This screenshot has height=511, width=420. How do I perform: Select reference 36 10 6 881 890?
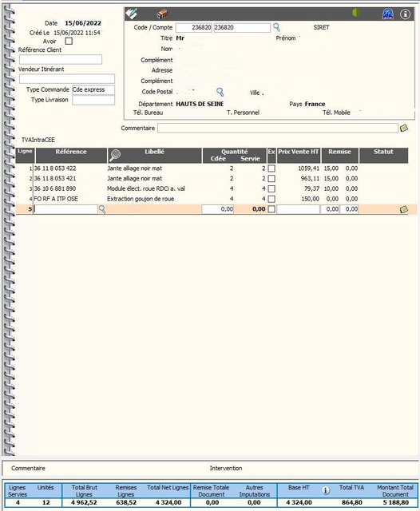coord(55,188)
